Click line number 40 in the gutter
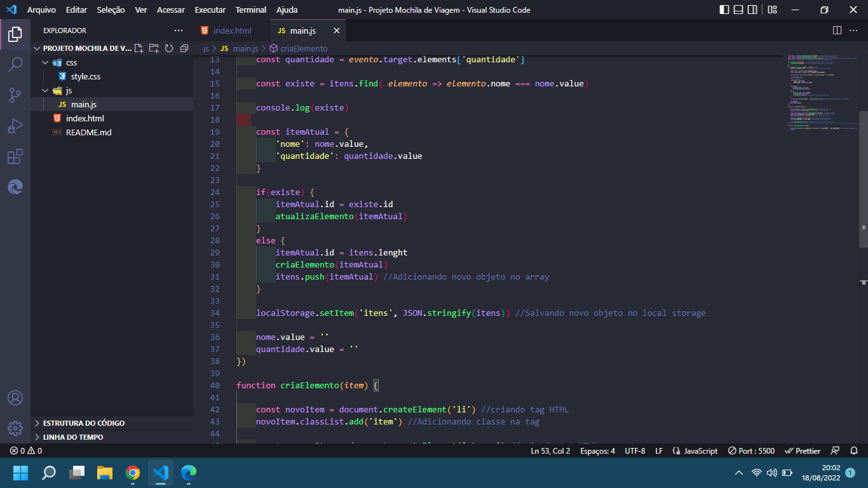Viewport: 868px width, 488px height. [x=214, y=385]
